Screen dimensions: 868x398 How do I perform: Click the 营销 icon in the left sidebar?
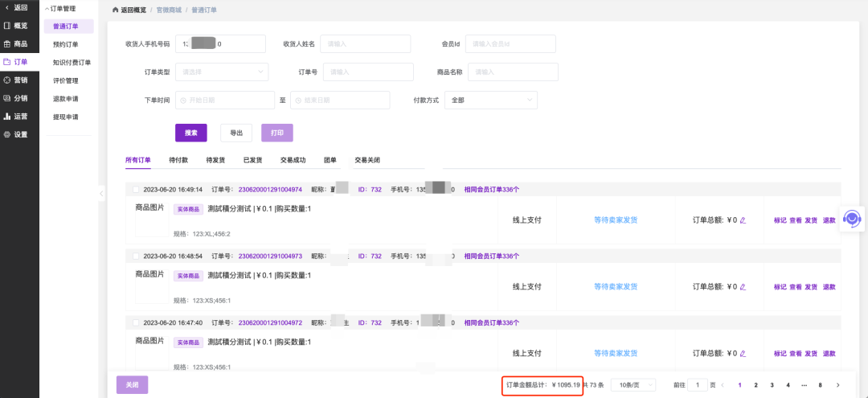point(7,80)
